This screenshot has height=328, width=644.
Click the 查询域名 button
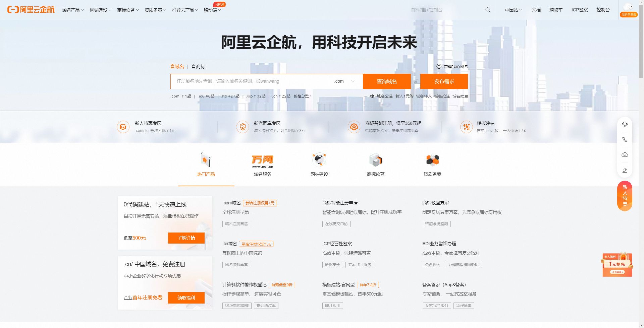click(387, 81)
